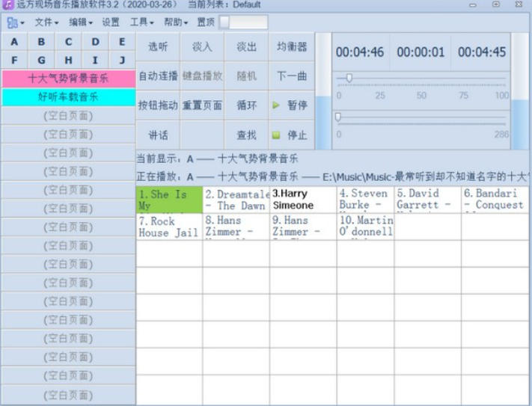Toggle 键盘播放 keyboard playback

click(x=202, y=76)
